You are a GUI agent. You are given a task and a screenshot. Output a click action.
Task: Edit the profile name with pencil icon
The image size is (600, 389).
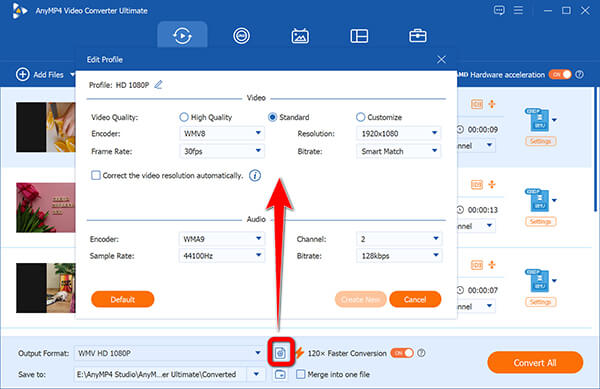point(158,85)
